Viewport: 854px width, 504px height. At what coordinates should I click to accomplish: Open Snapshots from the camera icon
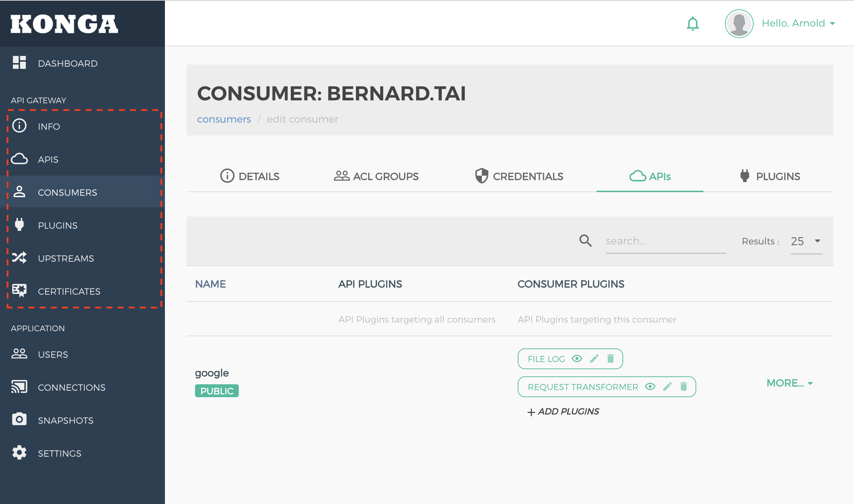[x=19, y=419]
